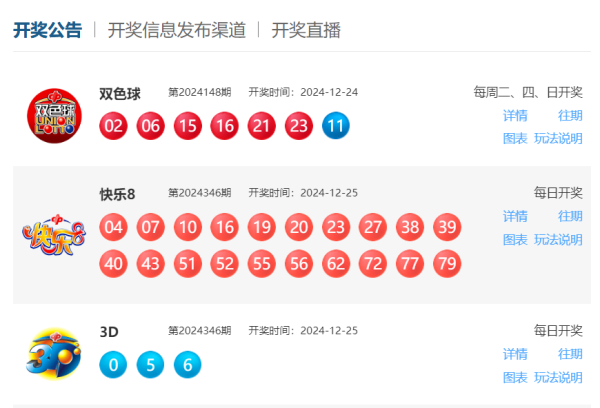Open 详情 link for 3D
Image resolution: width=600 pixels, height=408 pixels.
(x=515, y=354)
